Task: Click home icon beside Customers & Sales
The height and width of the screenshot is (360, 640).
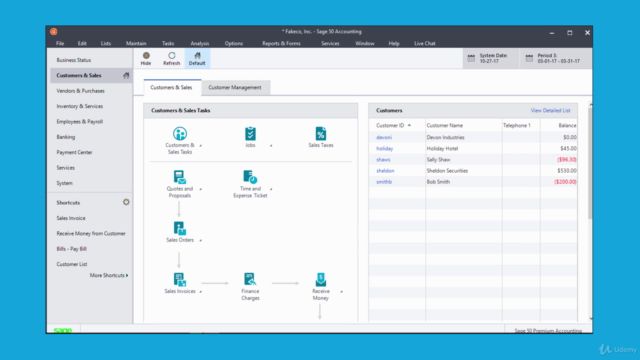Action: pyautogui.click(x=126, y=76)
